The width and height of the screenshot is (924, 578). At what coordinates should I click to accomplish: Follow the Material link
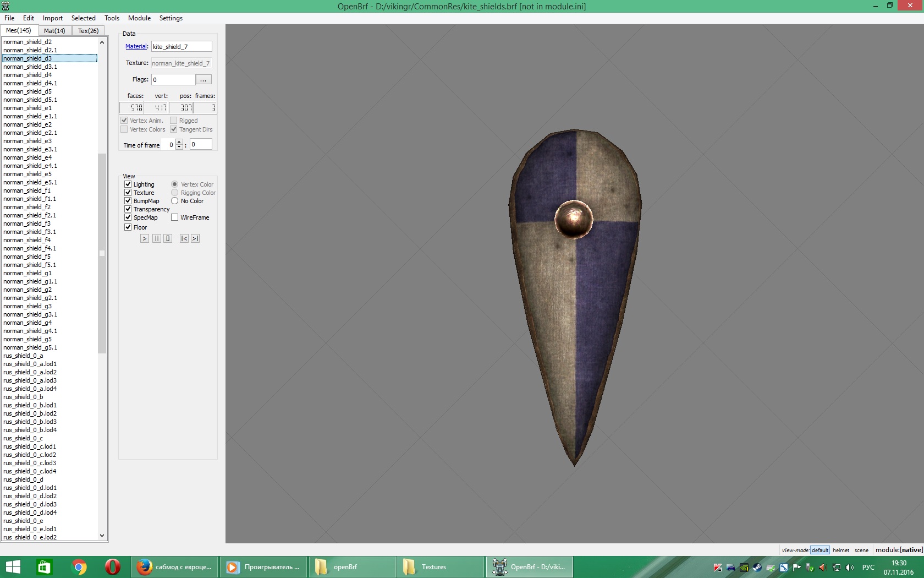point(136,47)
